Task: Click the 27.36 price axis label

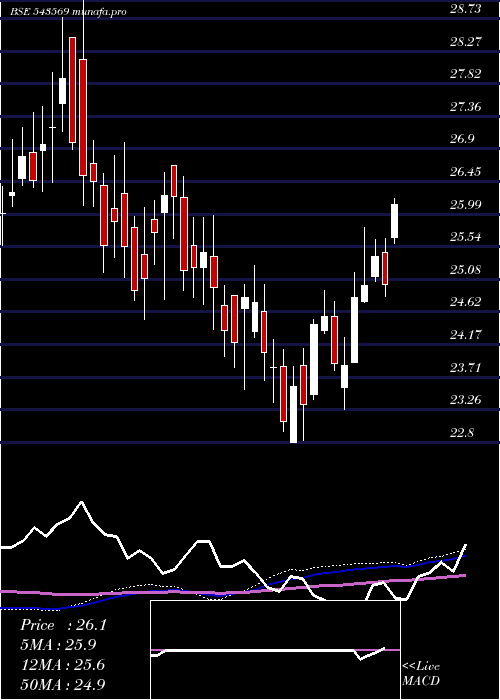Action: click(x=465, y=107)
